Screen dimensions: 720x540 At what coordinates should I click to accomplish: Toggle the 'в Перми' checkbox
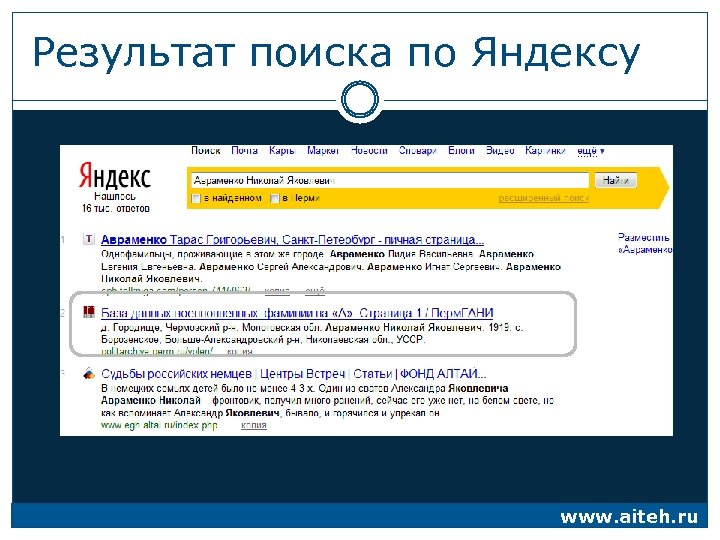pyautogui.click(x=275, y=198)
